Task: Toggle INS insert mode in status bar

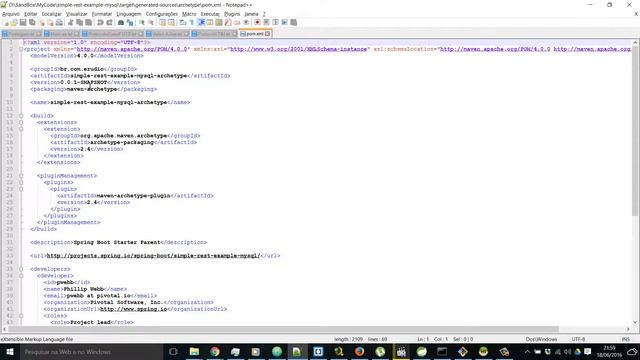Action: point(625,339)
